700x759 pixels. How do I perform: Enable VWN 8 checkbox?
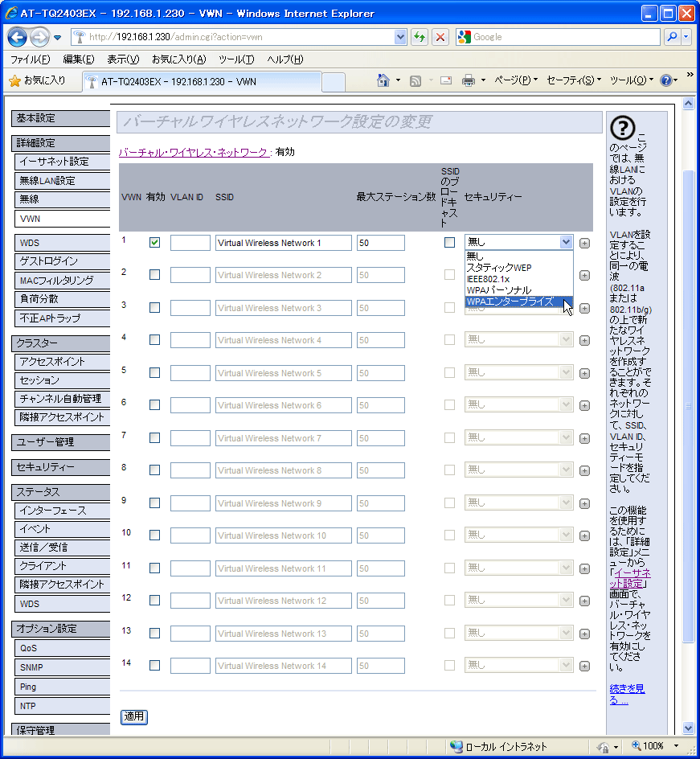coord(155,470)
